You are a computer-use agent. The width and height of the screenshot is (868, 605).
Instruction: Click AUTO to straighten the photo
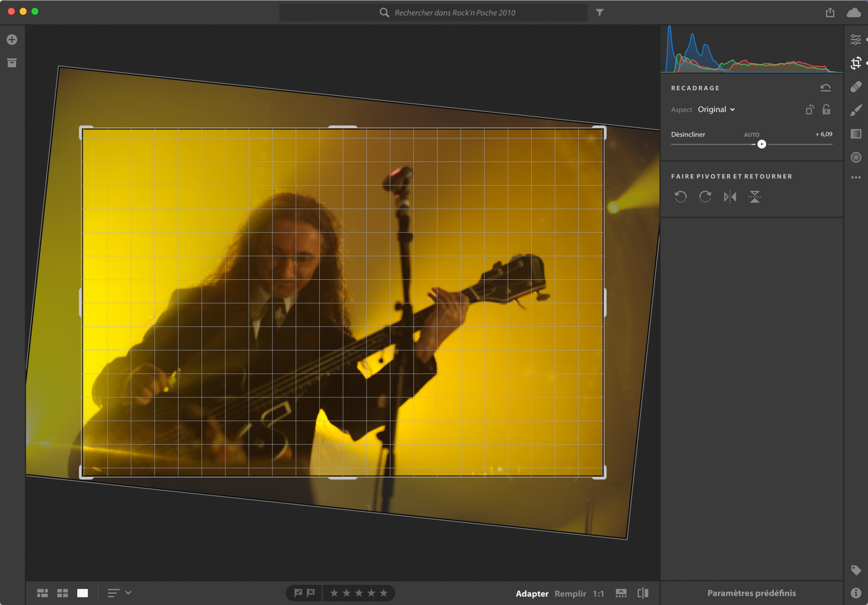click(751, 135)
